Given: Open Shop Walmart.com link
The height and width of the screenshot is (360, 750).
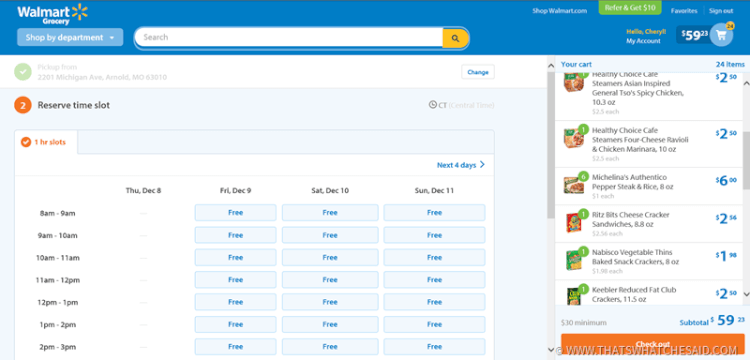Looking at the screenshot, I should click(559, 11).
